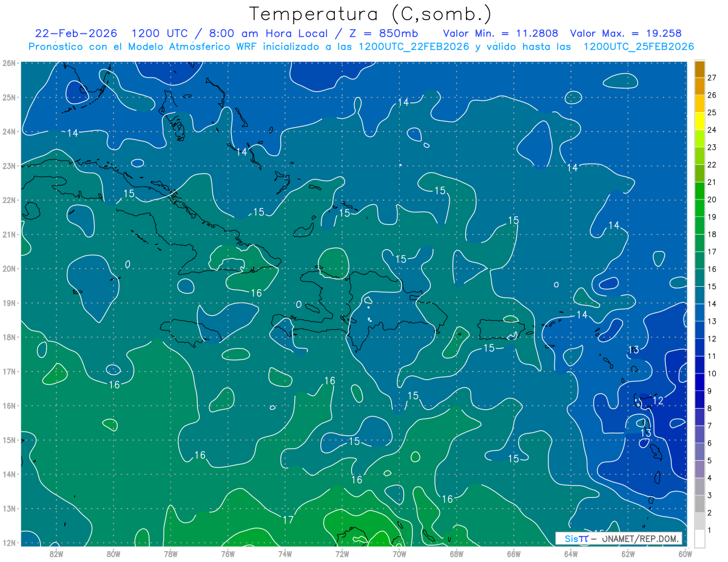Image resolution: width=728 pixels, height=562 pixels.
Task: Click the "18N" latitude axis label
Action: tap(8, 337)
